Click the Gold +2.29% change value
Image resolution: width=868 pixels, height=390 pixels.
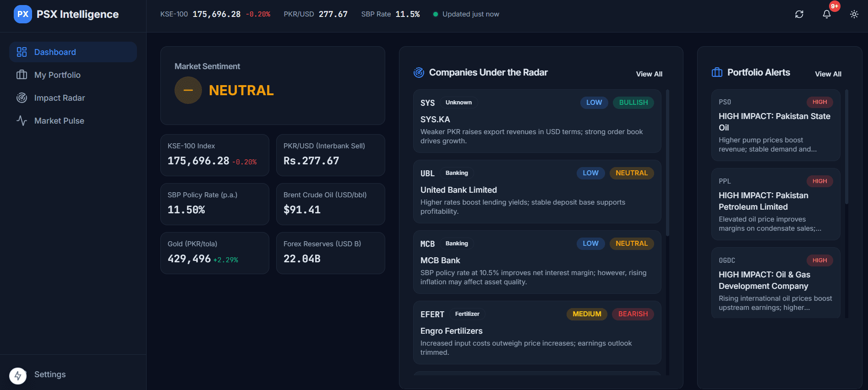click(x=226, y=260)
